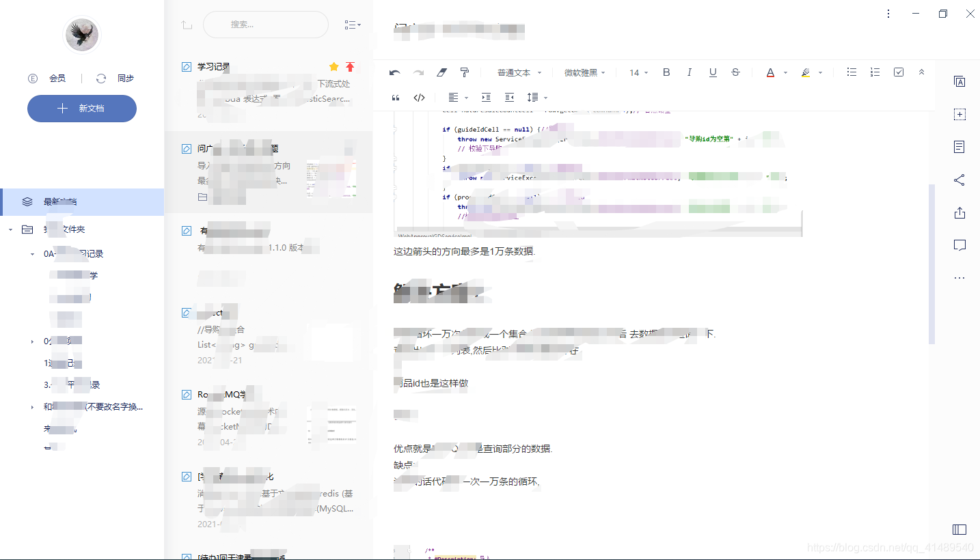
Task: Toggle italic formatting
Action: (690, 72)
